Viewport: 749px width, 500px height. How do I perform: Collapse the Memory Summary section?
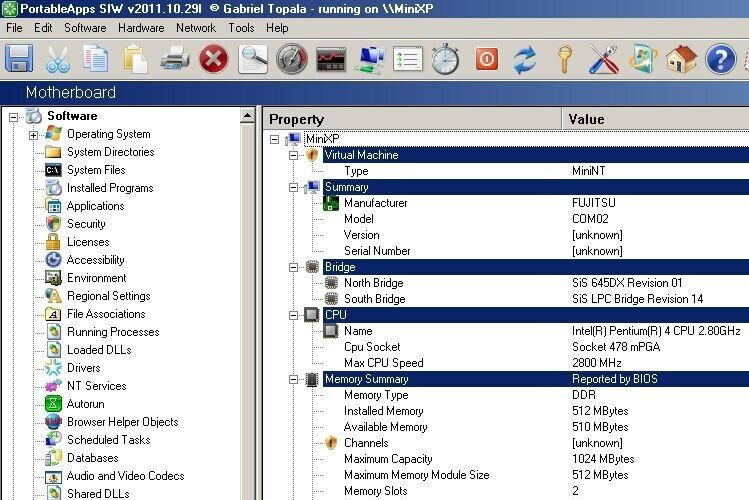(293, 379)
